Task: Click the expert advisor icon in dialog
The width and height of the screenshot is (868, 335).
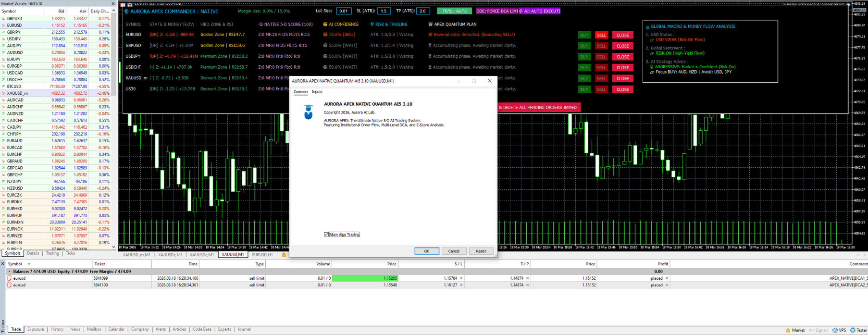Action: click(309, 112)
